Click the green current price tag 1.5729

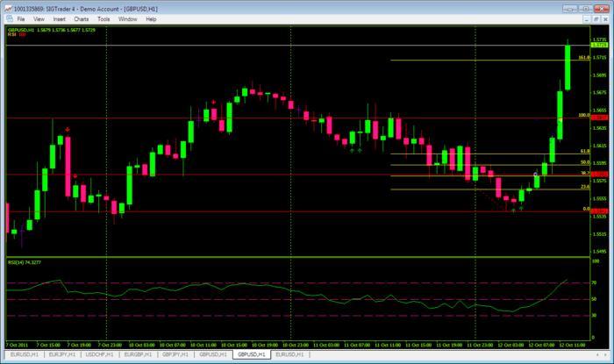pos(599,46)
